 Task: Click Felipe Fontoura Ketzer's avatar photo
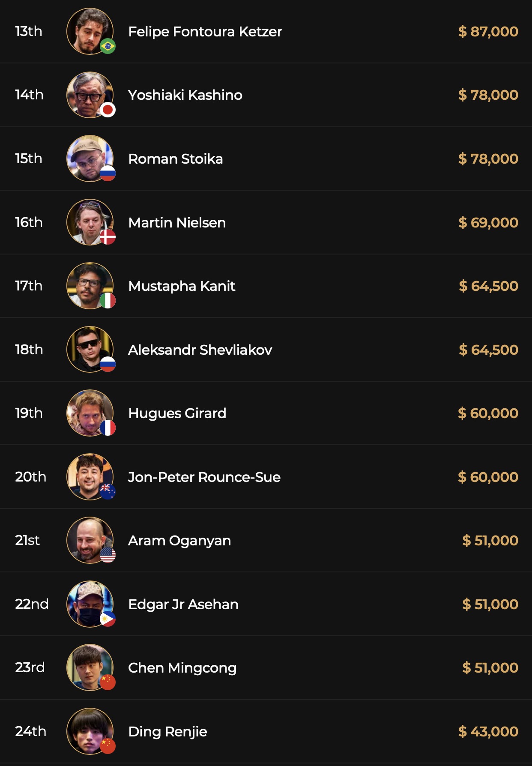click(x=90, y=31)
